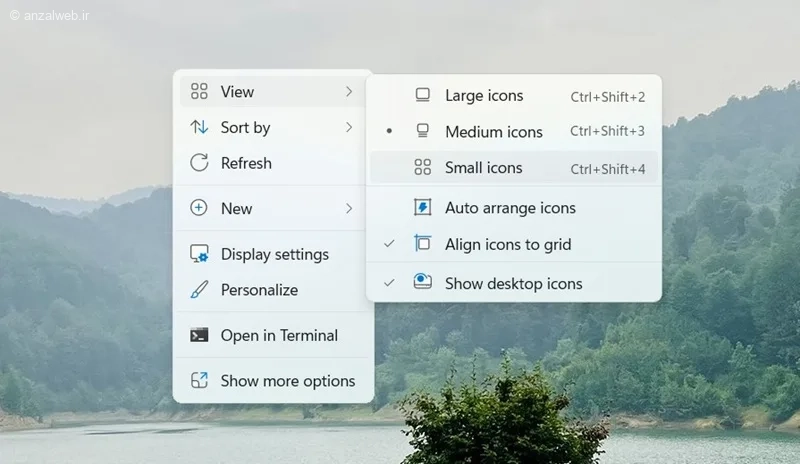Expand the Sort by submenu chevron
Screen dimensions: 800x464
pos(349,127)
